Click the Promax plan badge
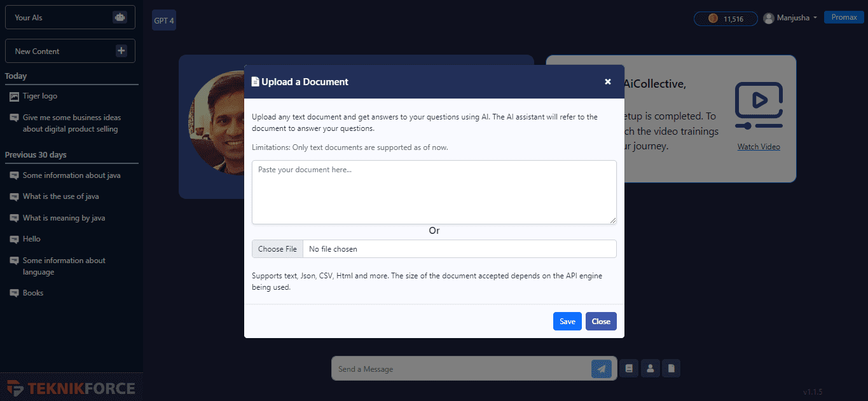 click(x=844, y=17)
